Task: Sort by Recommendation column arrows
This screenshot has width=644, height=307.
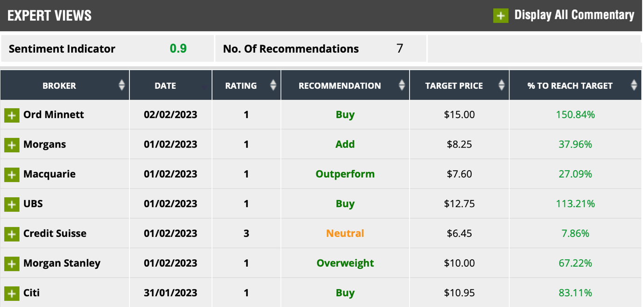Action: (x=402, y=85)
